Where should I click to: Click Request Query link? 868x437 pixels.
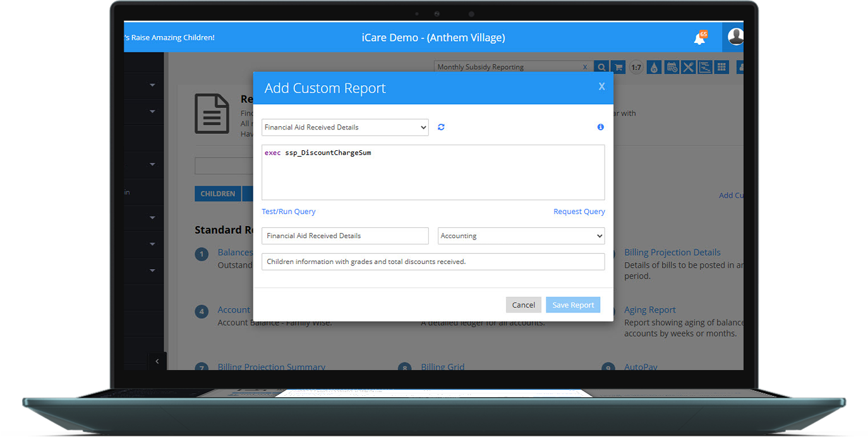coord(579,212)
